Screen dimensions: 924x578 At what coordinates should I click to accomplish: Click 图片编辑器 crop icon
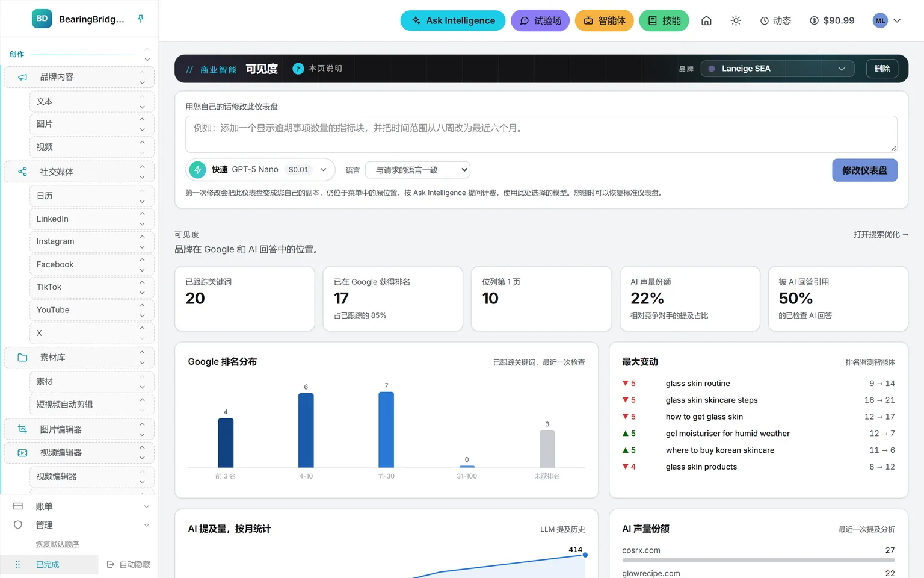tap(22, 429)
